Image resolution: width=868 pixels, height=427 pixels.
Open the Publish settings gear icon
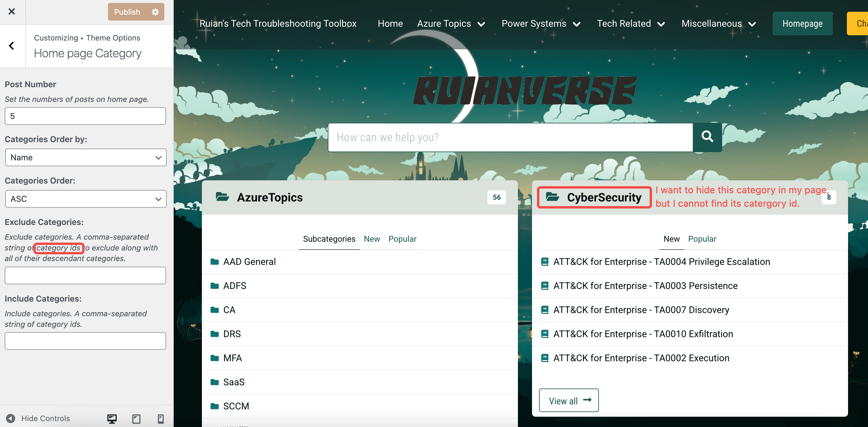point(155,11)
